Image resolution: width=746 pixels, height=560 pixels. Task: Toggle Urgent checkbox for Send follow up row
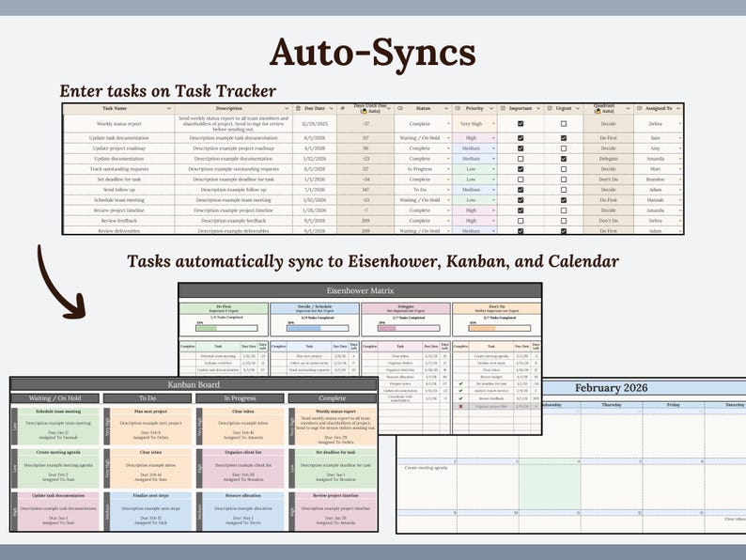coord(564,190)
